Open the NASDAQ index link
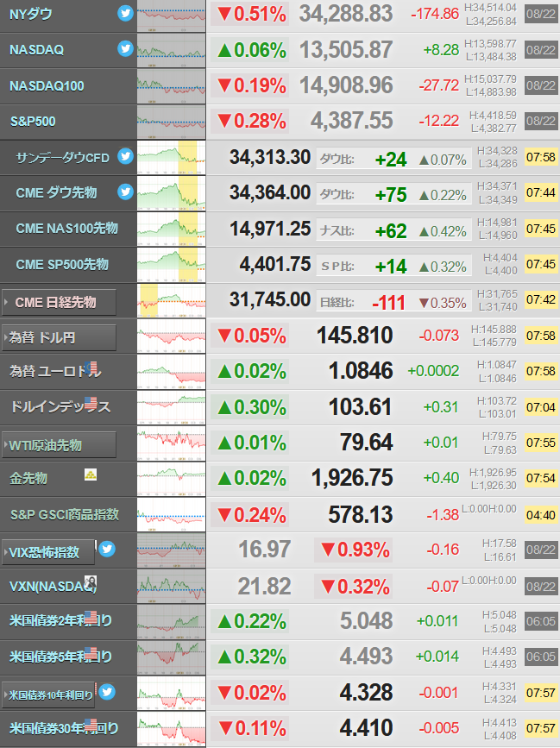 tap(37, 50)
